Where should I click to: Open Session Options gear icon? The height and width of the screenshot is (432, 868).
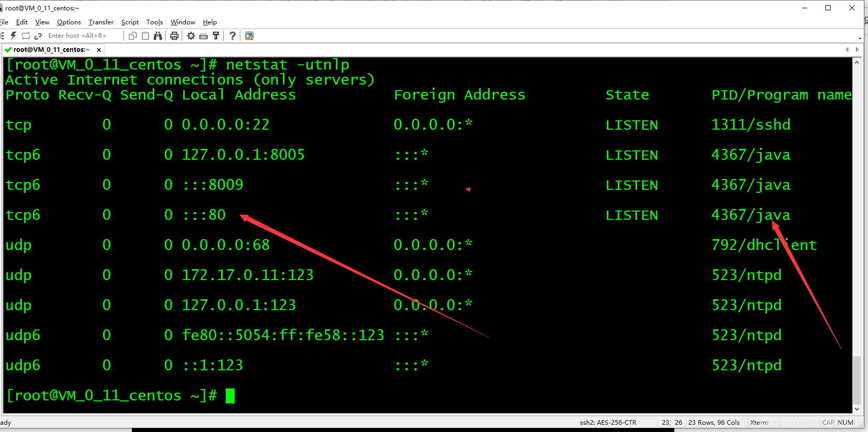click(191, 36)
